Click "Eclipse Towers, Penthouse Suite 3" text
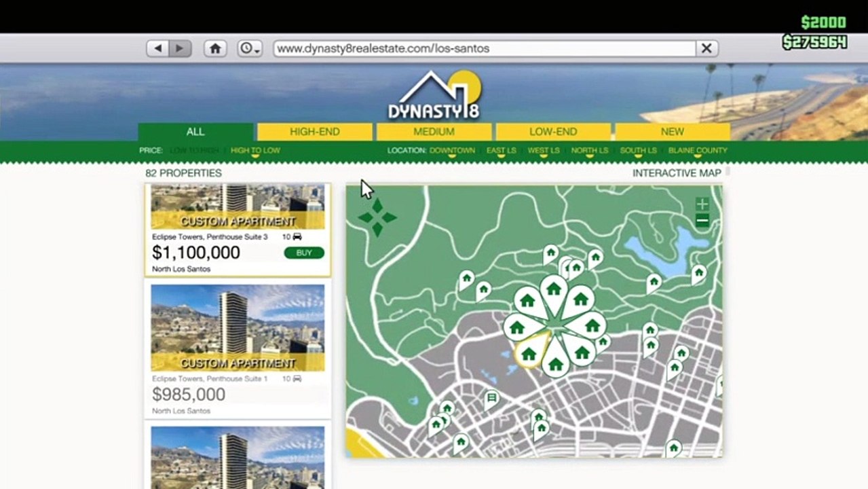This screenshot has height=489, width=868. (x=210, y=237)
